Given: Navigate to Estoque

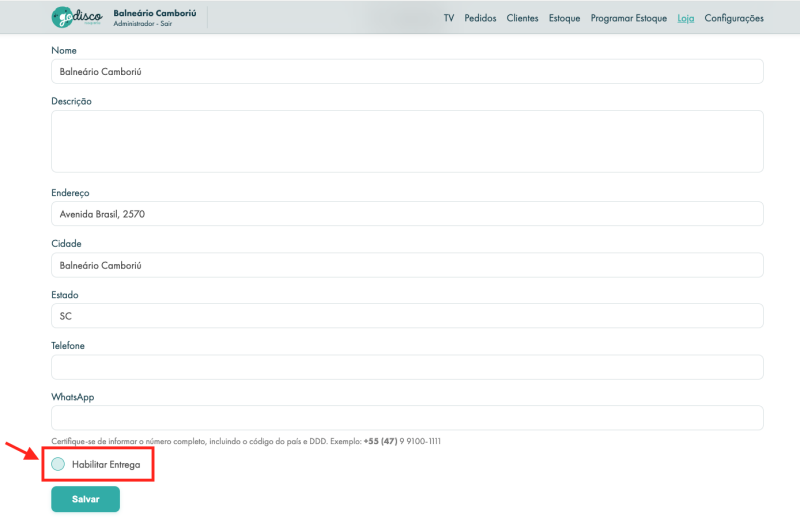Looking at the screenshot, I should (564, 18).
